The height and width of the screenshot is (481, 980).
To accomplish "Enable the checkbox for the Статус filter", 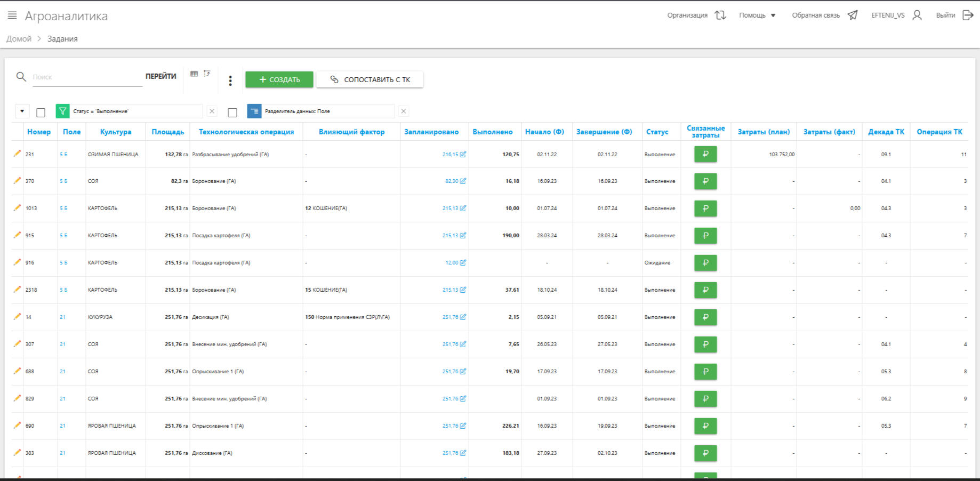I will (41, 113).
